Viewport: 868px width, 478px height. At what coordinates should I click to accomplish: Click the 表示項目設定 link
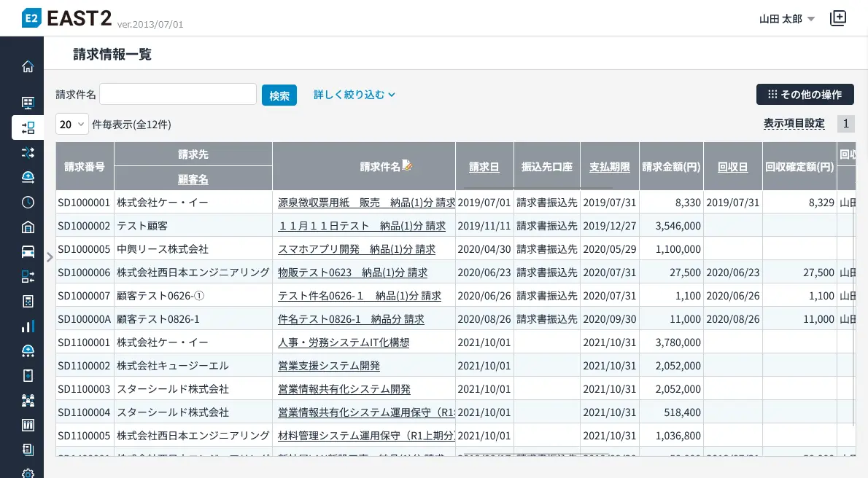[x=794, y=124]
